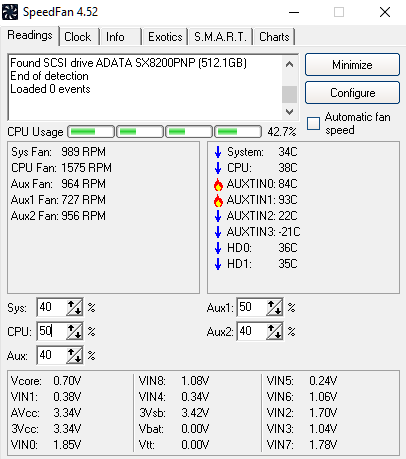Viewport: 406px width, 459px height.
Task: Click the 'AUXTIN3: -21C' temperature text
Action: pos(264,232)
